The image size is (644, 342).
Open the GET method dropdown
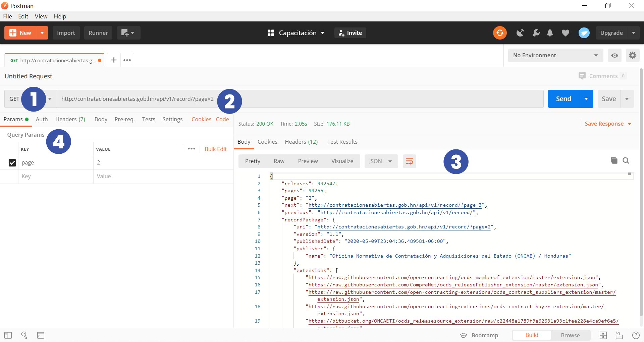(x=31, y=99)
